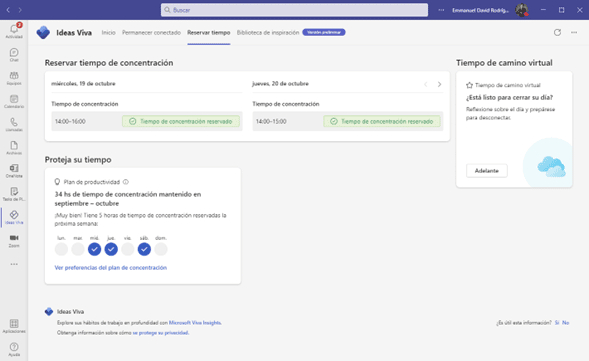The height and width of the screenshot is (361, 589).
Task: Click the cloud illustration in virtual commute card
Action: (551, 167)
